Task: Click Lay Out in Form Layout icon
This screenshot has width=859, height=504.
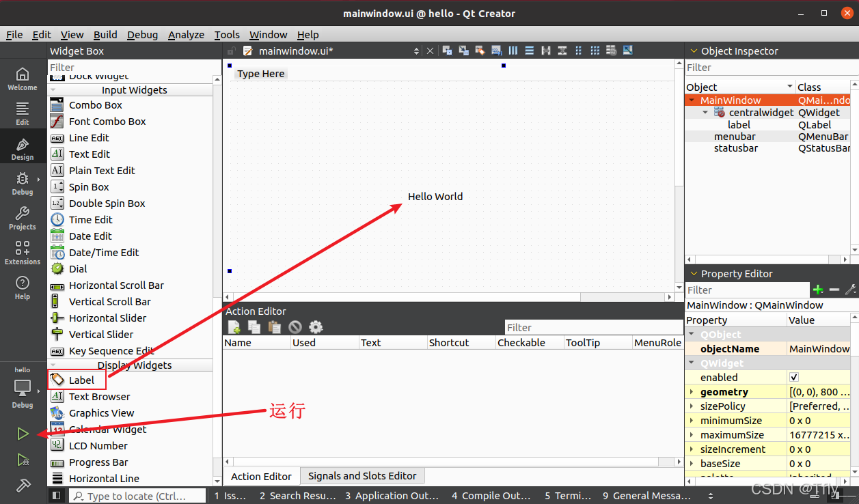Action: click(579, 51)
